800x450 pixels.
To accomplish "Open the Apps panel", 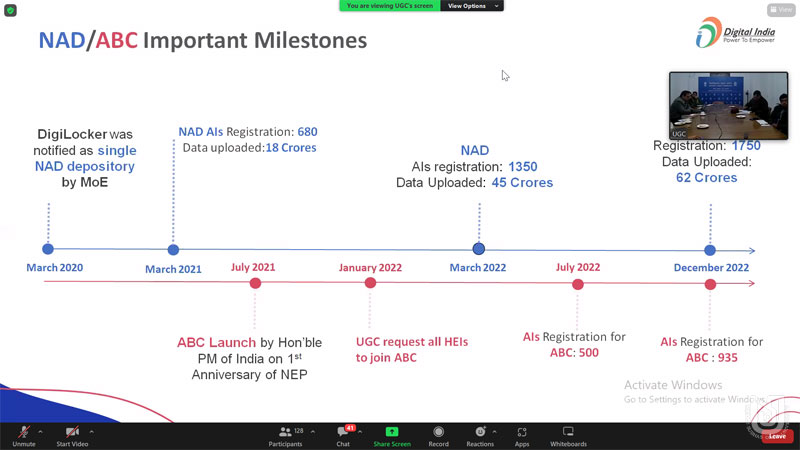I will (x=521, y=436).
